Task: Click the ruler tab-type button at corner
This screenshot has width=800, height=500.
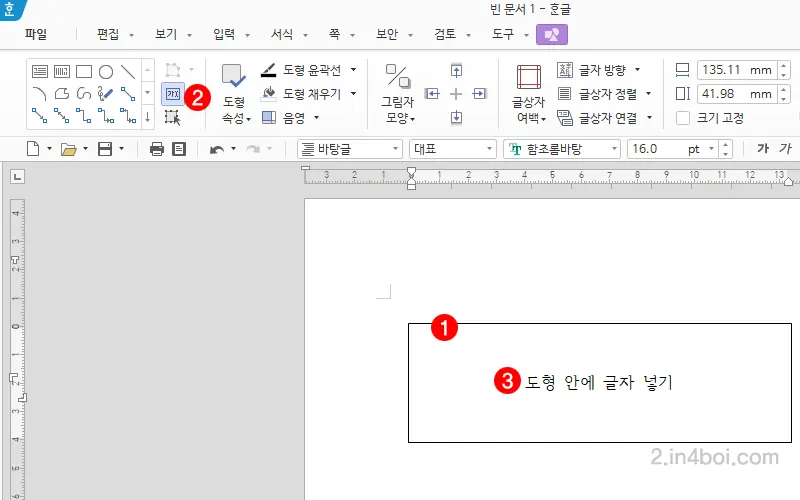Action: pos(17,177)
